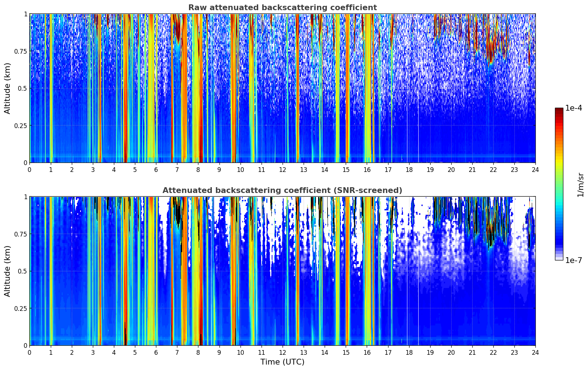Click the "Raw attenuated backscattering coefficient" plot title
588x370 pixels.
(282, 8)
